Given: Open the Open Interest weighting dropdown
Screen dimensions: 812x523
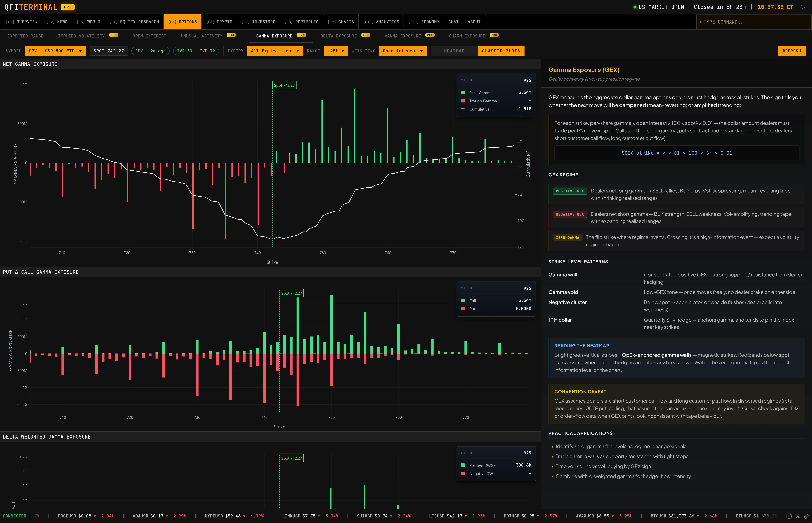Looking at the screenshot, I should pos(403,51).
